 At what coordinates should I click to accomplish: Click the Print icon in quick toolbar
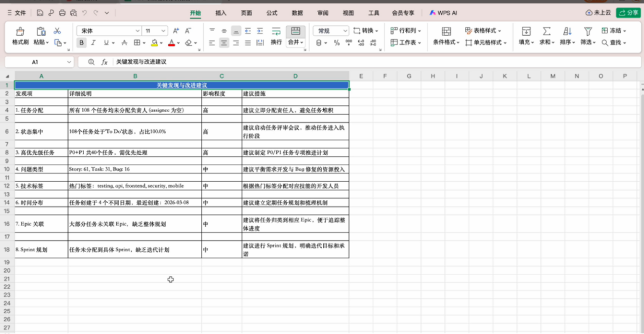pos(62,13)
